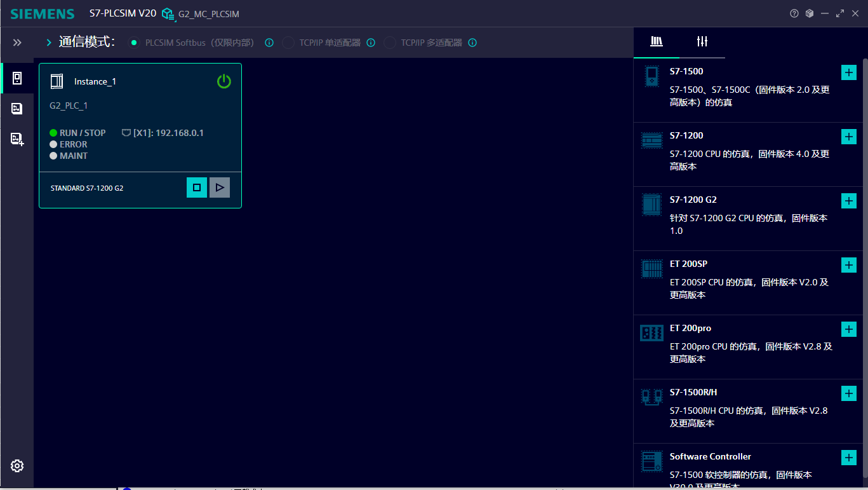Open settings gear in left sidebar
Viewport: 868px width, 490px height.
[17, 466]
